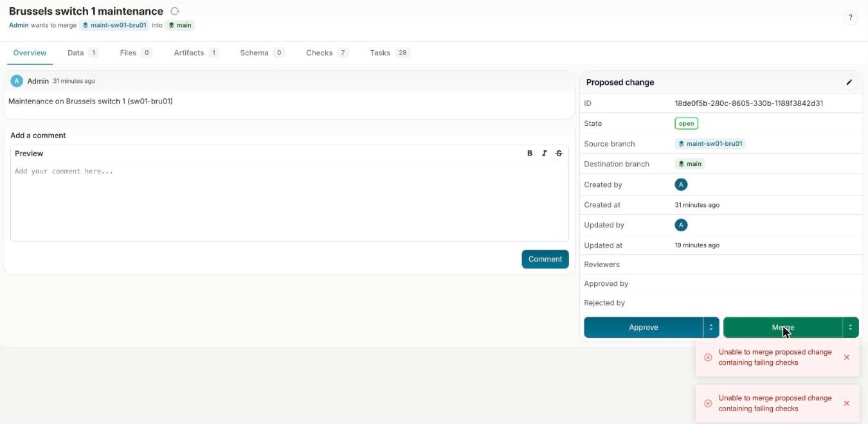Click into the comment text area

(x=289, y=201)
